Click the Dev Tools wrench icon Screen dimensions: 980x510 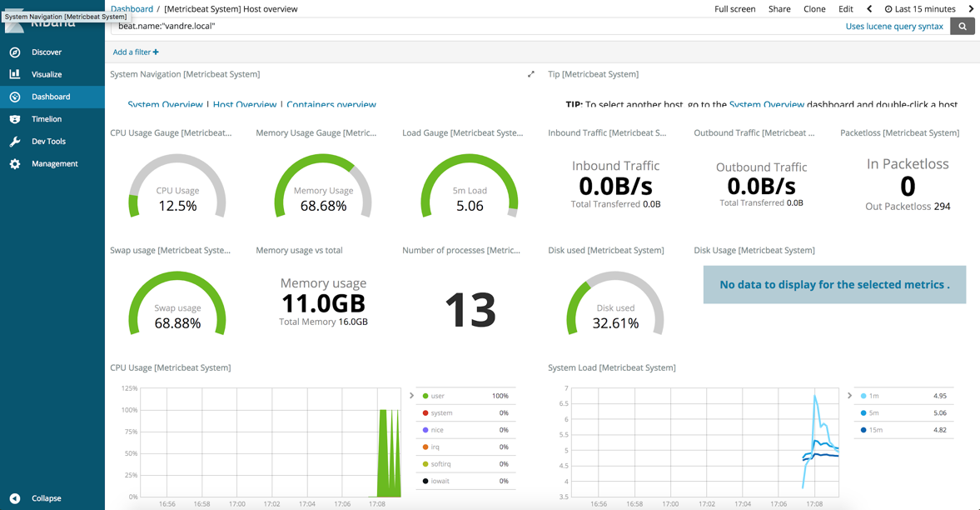[x=15, y=142]
